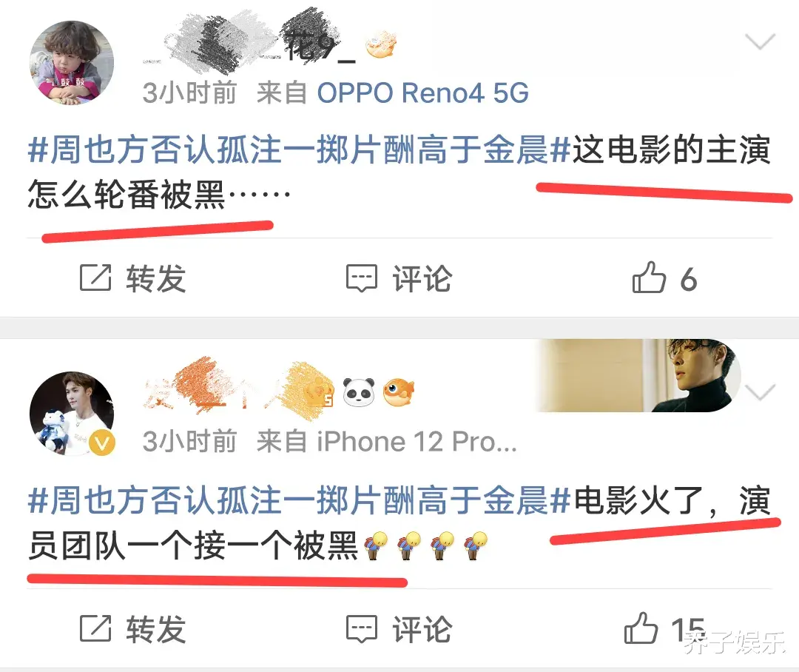Open the hashtag topic in first post

tap(299, 150)
